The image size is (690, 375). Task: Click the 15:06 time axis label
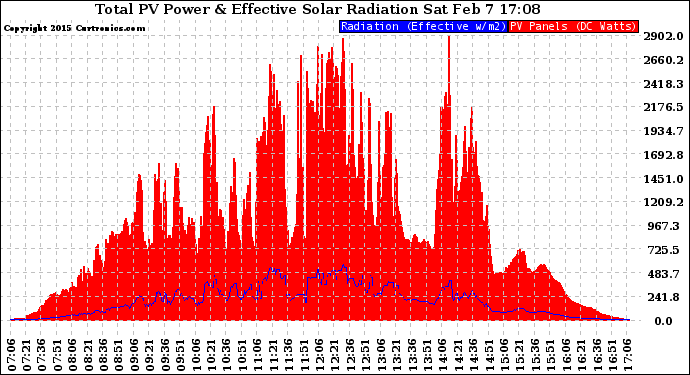point(504,354)
